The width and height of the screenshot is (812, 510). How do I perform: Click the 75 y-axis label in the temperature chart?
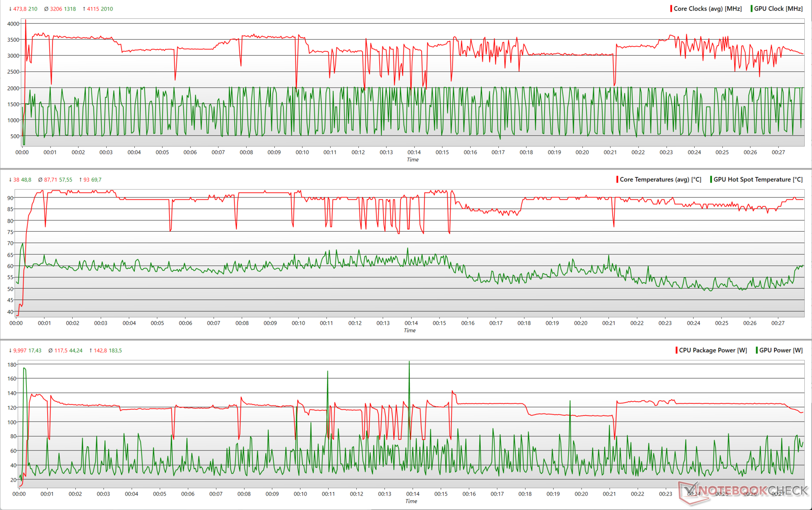tap(11, 232)
